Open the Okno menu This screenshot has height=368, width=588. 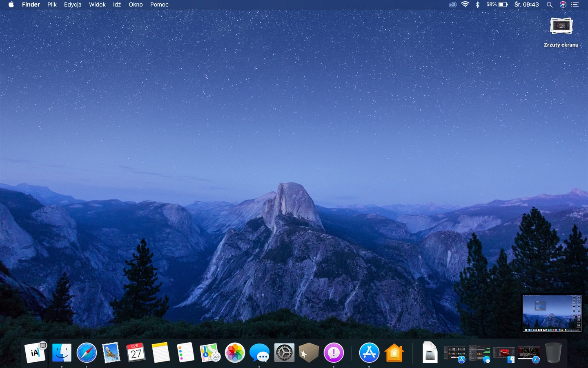[x=136, y=4]
